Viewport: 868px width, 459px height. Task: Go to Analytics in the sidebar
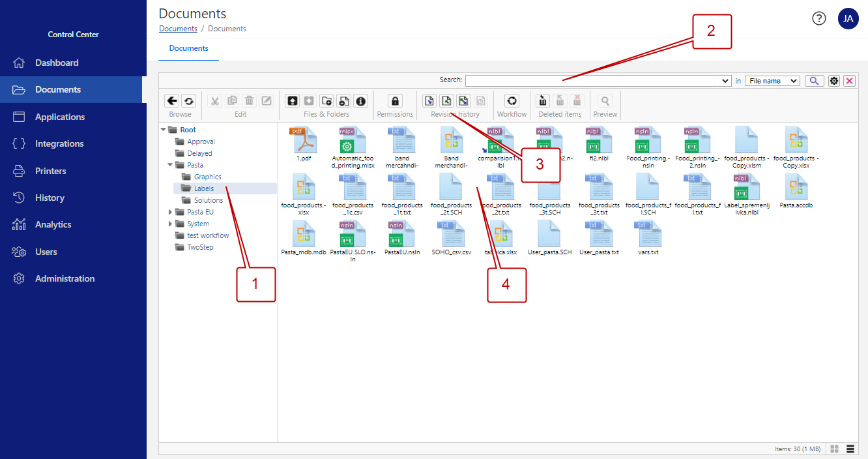pyautogui.click(x=53, y=224)
